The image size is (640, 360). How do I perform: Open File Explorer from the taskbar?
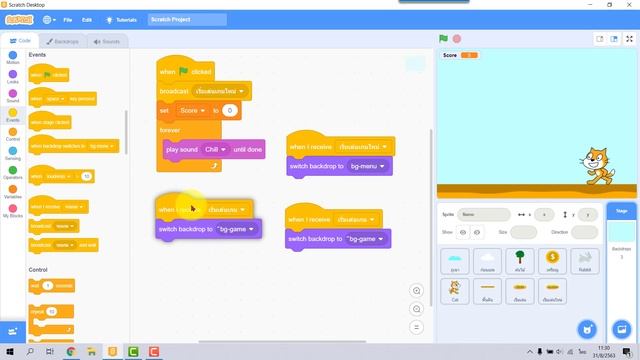click(91, 351)
